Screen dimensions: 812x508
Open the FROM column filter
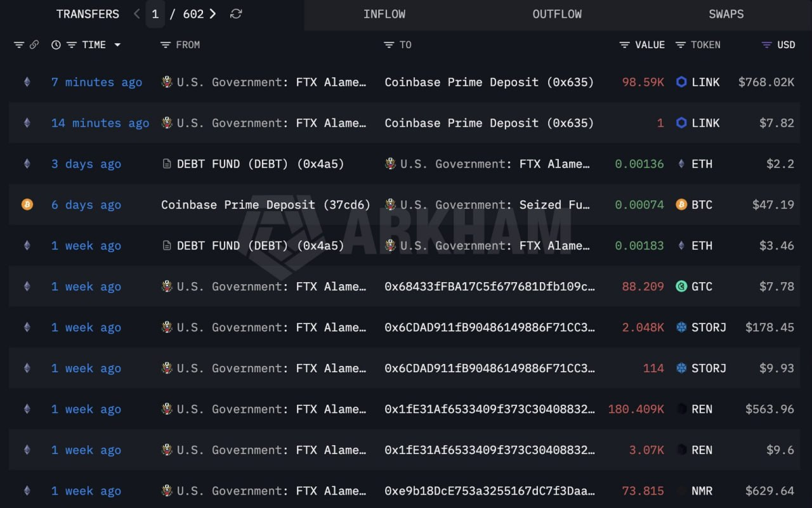point(166,45)
